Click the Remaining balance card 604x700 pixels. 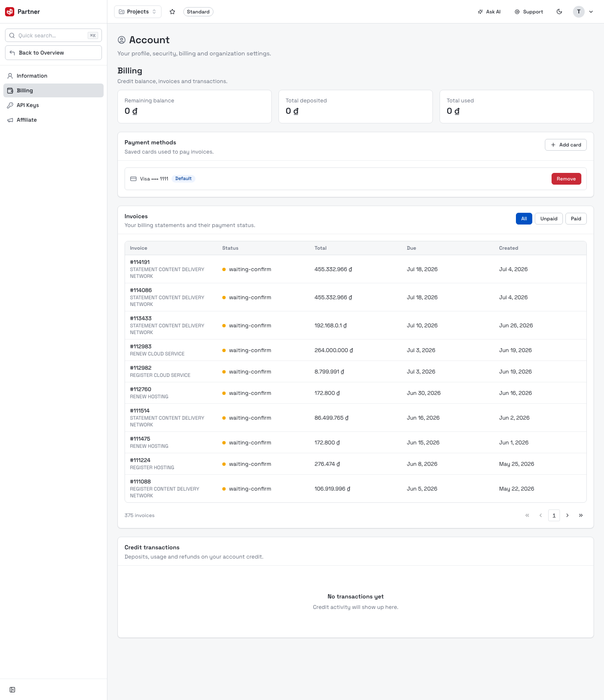click(195, 107)
